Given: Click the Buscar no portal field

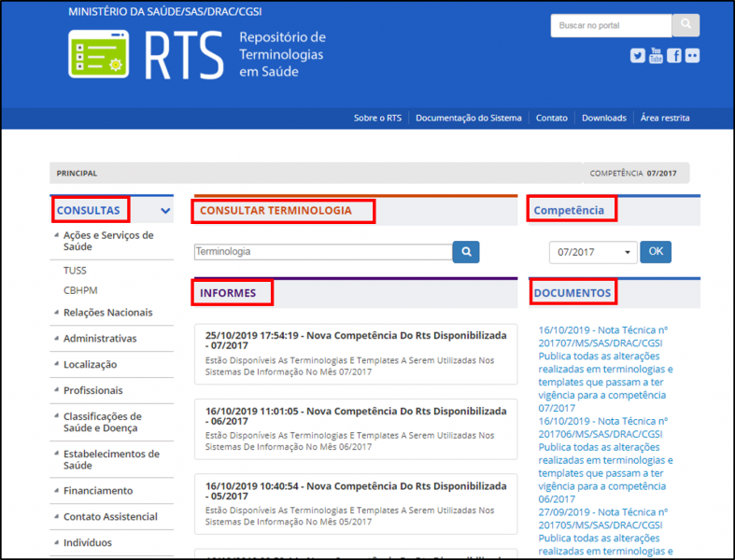Looking at the screenshot, I should [609, 25].
